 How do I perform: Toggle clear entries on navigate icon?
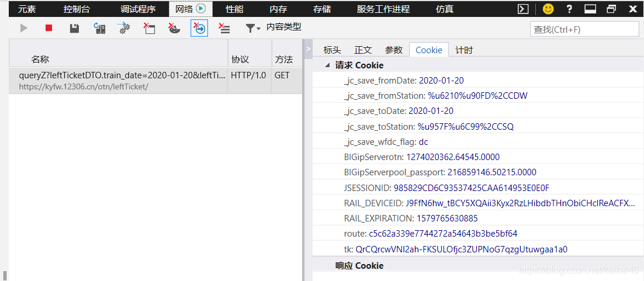point(199,28)
